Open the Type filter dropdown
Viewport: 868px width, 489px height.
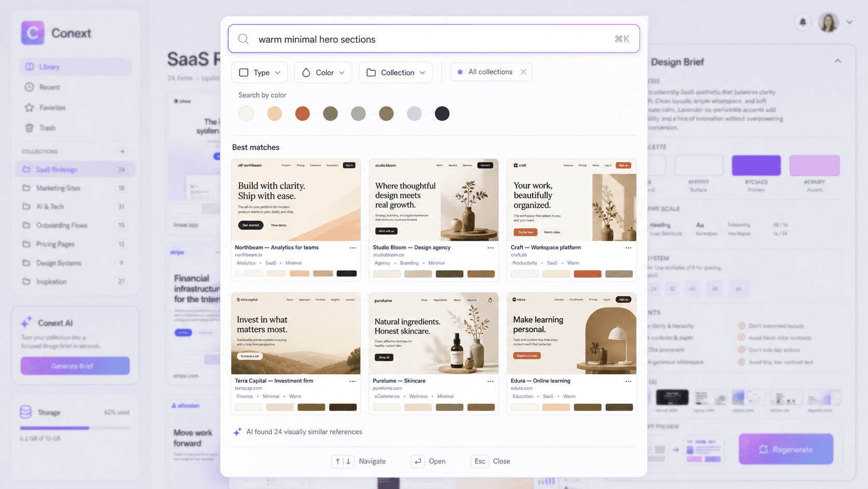click(x=260, y=72)
